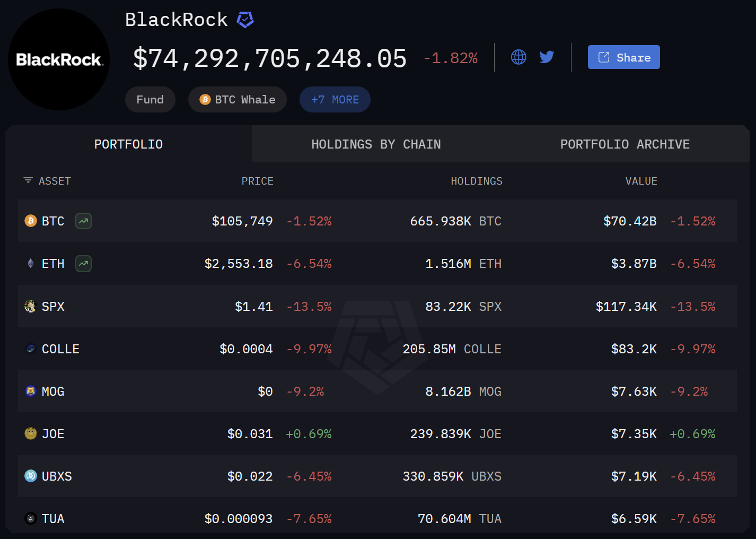The image size is (756, 539).
Task: Click the BlackRock logo avatar
Action: pos(59,59)
